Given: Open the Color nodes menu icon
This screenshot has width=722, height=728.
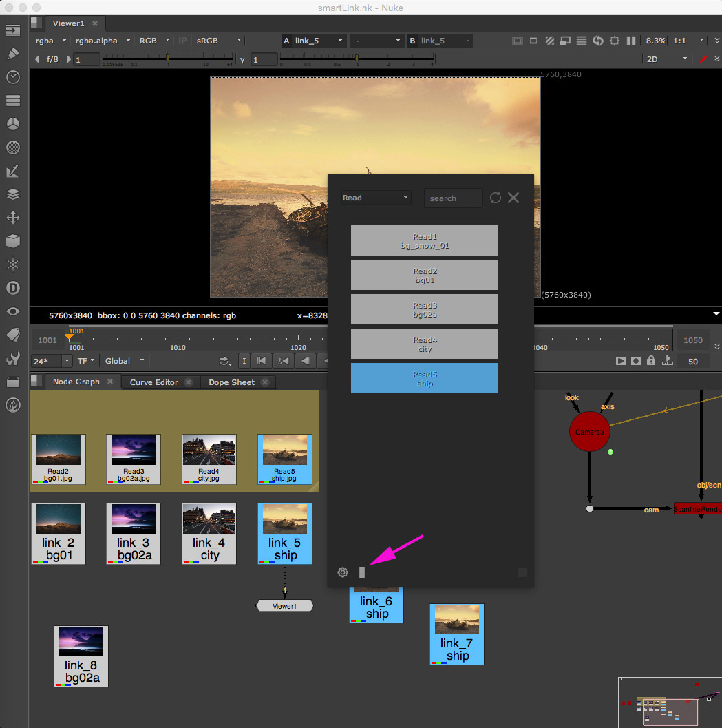Looking at the screenshot, I should click(12, 124).
